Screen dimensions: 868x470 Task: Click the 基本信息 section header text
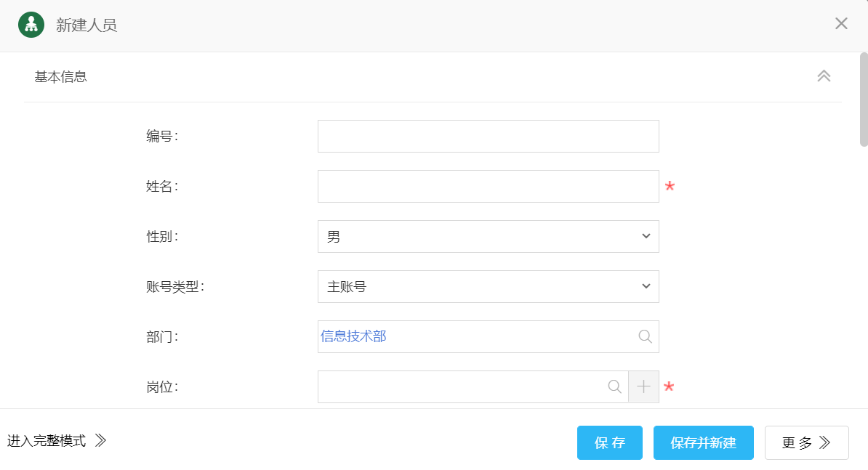[x=61, y=76]
